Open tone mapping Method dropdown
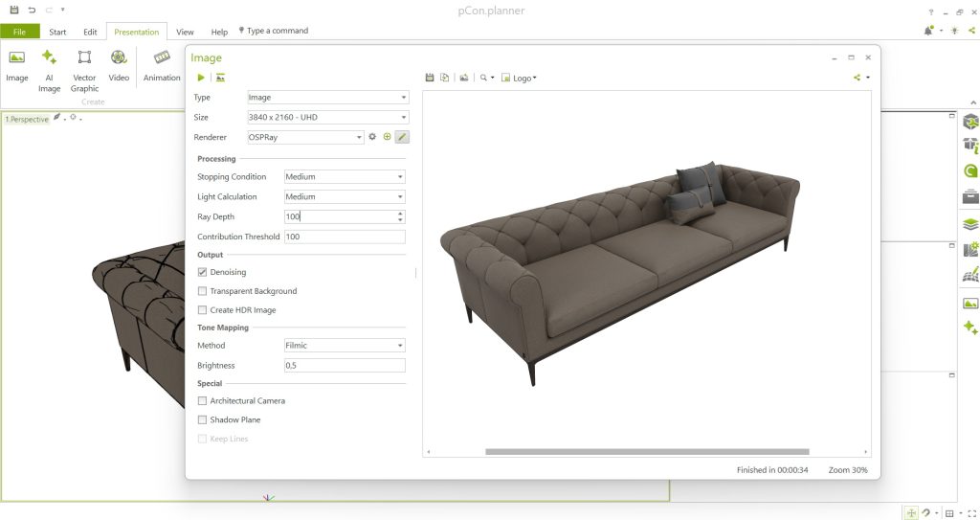 [345, 346]
